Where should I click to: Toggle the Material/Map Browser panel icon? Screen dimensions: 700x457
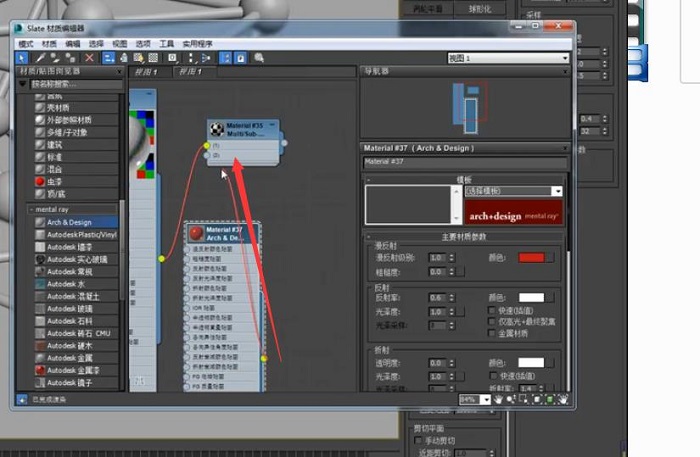[225, 58]
